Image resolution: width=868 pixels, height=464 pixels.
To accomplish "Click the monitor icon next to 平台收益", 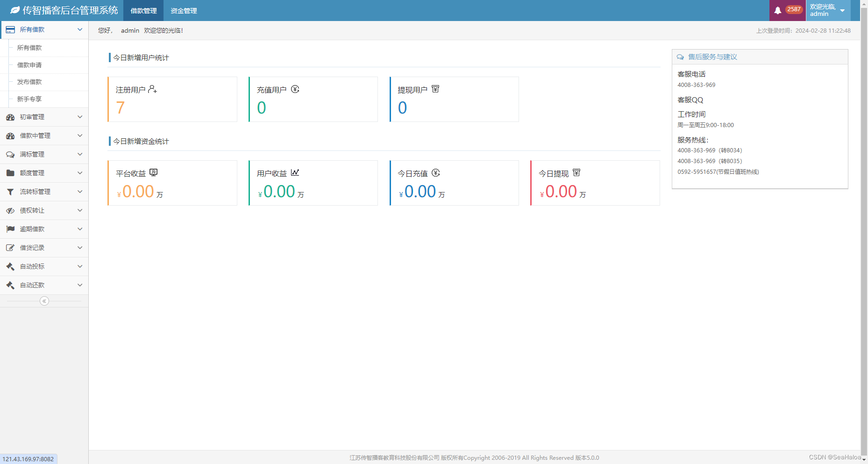I will click(154, 172).
